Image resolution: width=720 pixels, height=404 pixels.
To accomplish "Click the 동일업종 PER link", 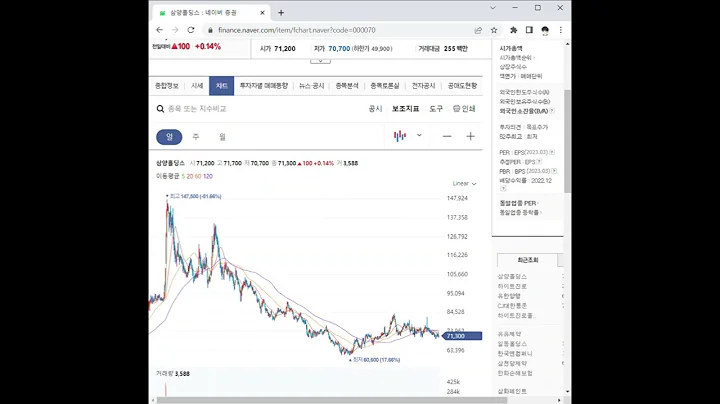I will coord(519,203).
